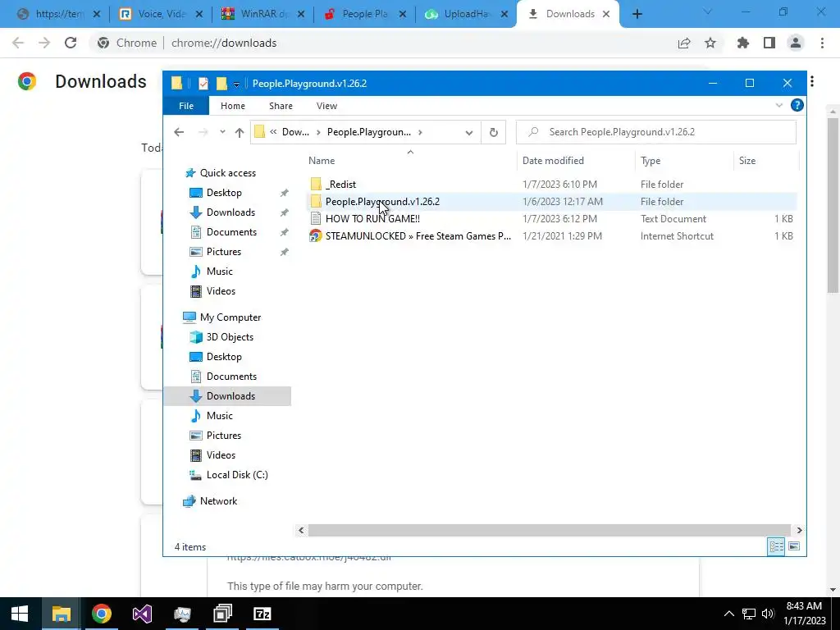Reload the Chrome page
Viewport: 840px width, 630px height.
coord(71,43)
